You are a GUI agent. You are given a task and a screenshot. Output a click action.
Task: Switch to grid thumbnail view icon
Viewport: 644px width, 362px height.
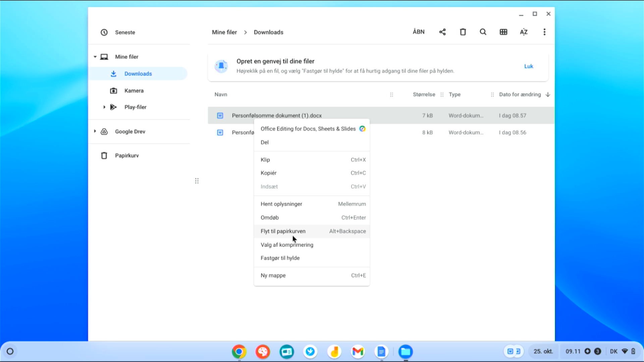click(503, 32)
